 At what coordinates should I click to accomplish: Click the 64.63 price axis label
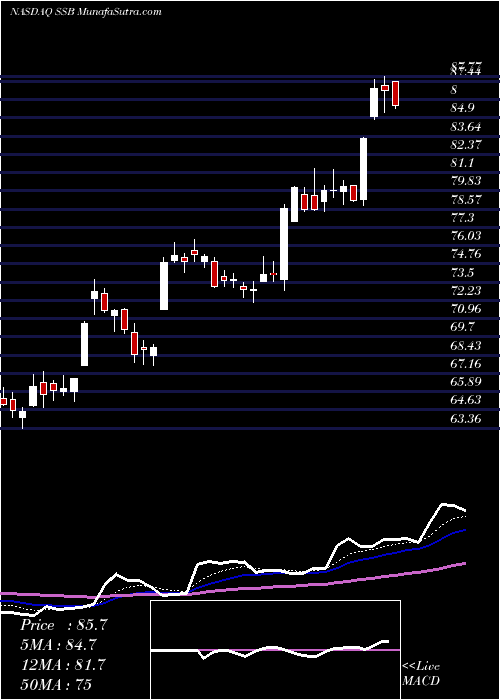(x=467, y=400)
